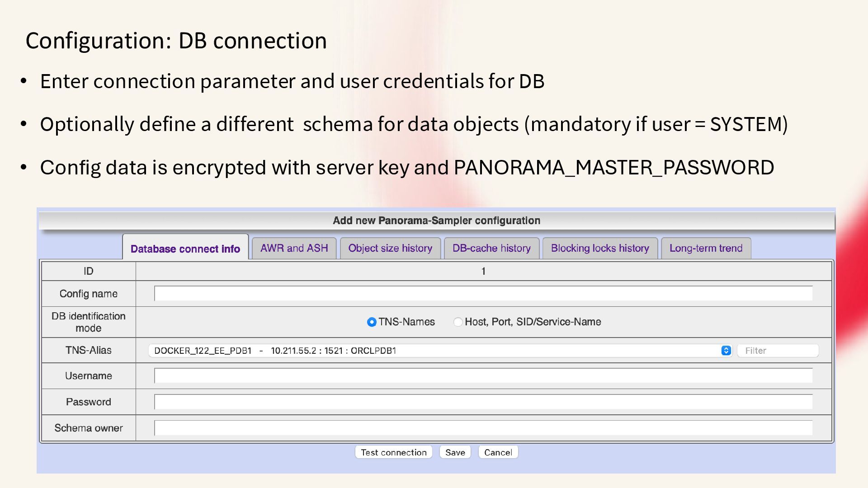This screenshot has height=488, width=868.
Task: Open the Blocking locks history tab
Action: (x=599, y=248)
